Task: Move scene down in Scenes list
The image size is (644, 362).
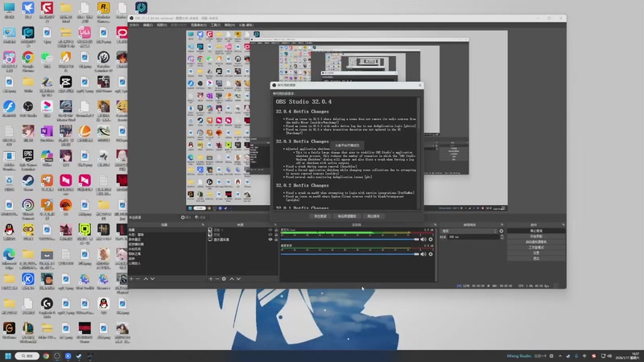Action: pyautogui.click(x=152, y=278)
